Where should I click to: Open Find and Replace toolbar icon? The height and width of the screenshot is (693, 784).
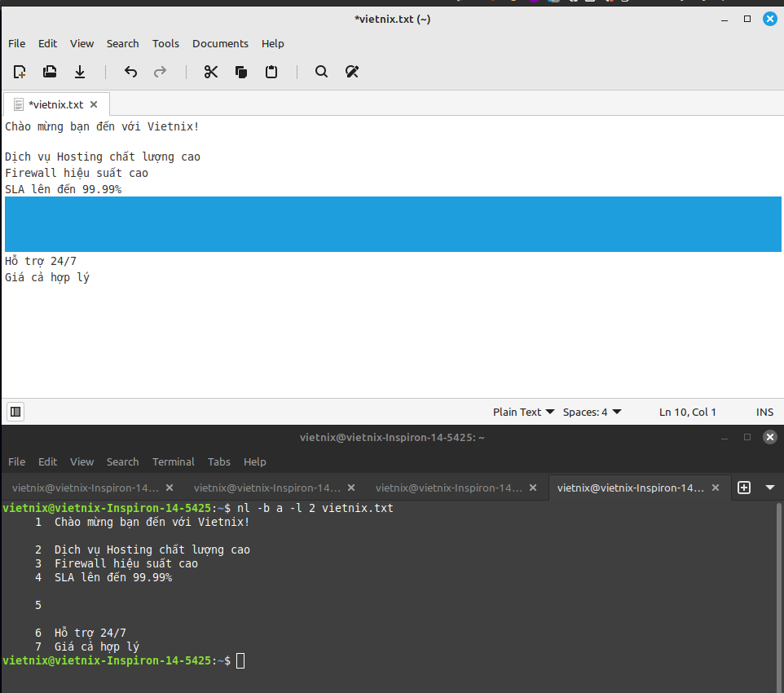click(x=352, y=72)
